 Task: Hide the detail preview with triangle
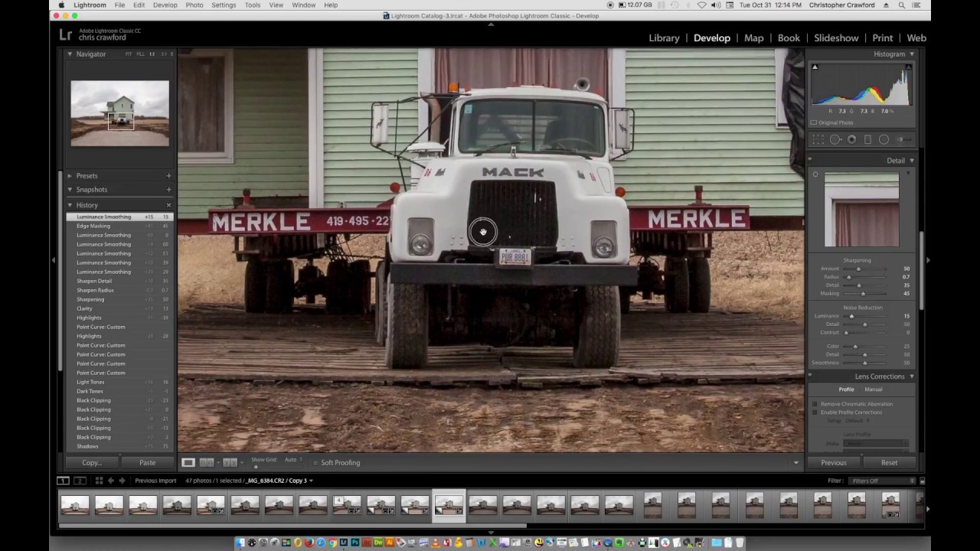(x=909, y=175)
